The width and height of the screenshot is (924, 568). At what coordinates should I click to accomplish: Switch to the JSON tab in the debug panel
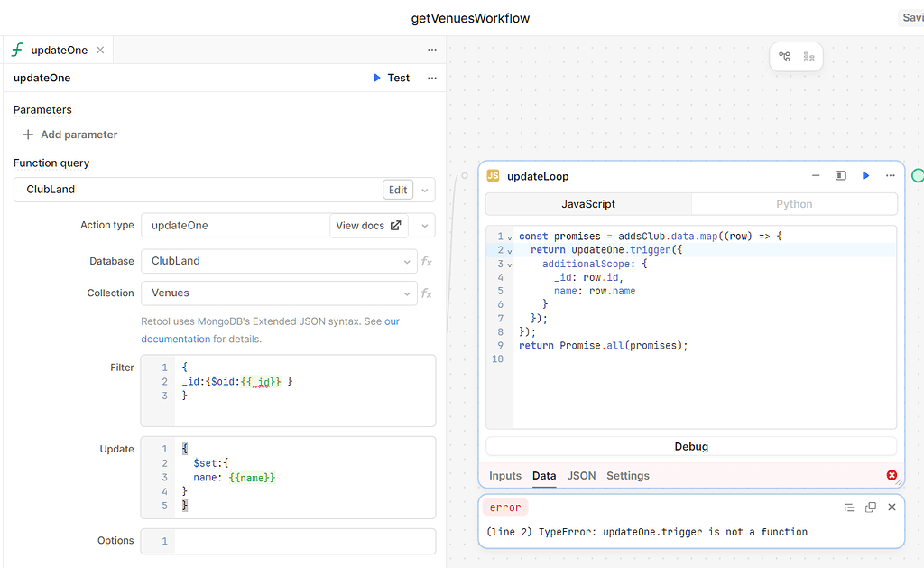(581, 475)
